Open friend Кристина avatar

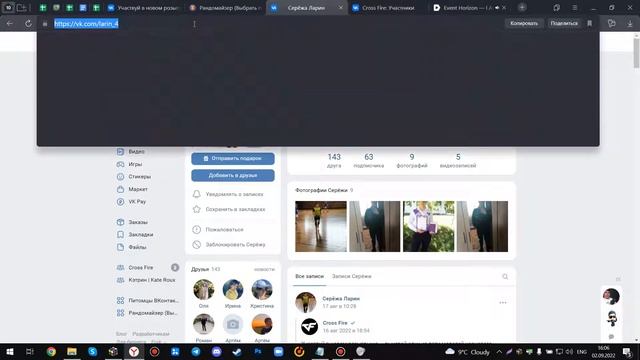click(x=262, y=289)
